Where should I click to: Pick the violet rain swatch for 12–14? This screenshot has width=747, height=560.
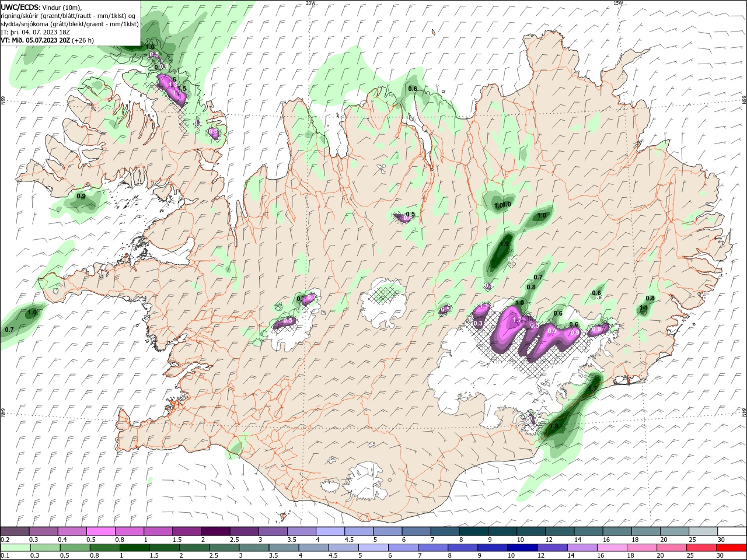[552, 548]
